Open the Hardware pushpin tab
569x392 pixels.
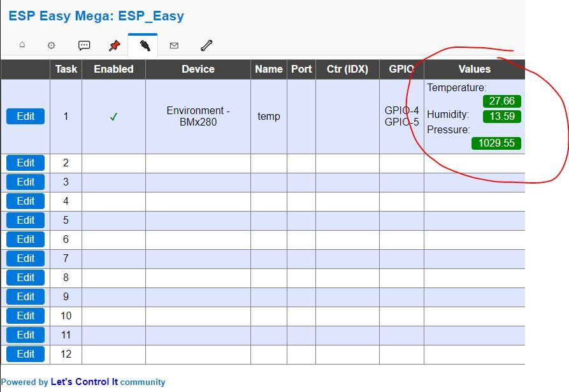115,45
